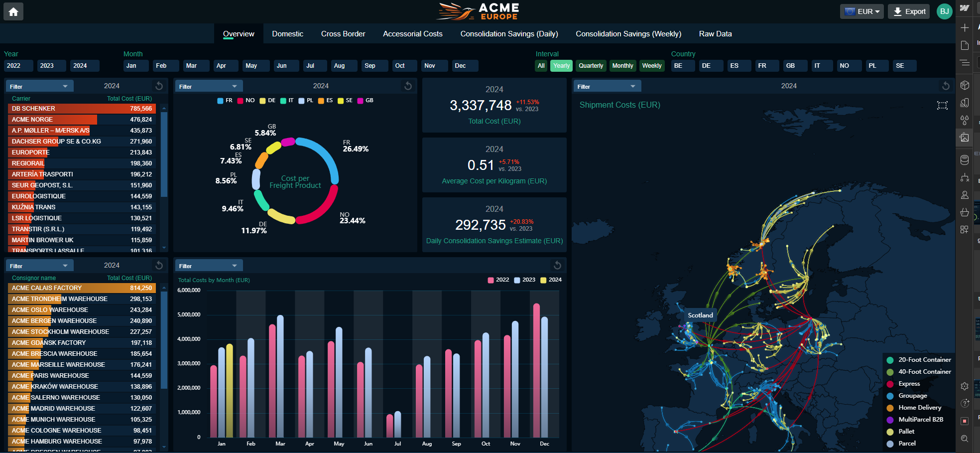
Task: Select the Dec month filter button
Action: pyautogui.click(x=465, y=65)
